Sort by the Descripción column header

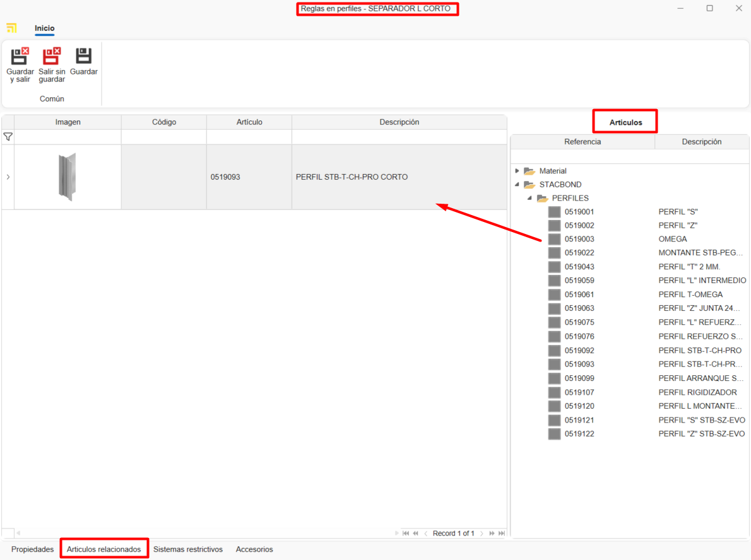pos(399,122)
